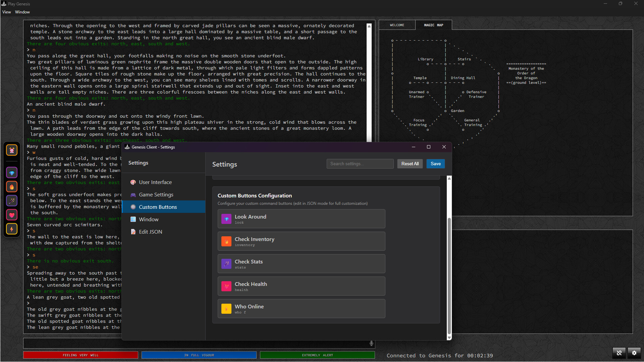Click the Check Inventory flame icon

pyautogui.click(x=226, y=241)
